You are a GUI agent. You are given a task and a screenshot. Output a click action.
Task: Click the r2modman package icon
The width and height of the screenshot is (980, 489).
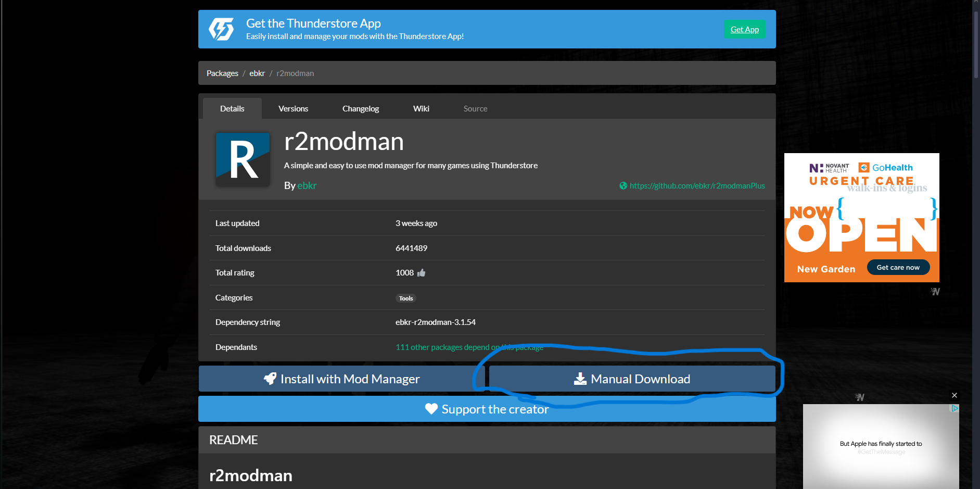(243, 159)
